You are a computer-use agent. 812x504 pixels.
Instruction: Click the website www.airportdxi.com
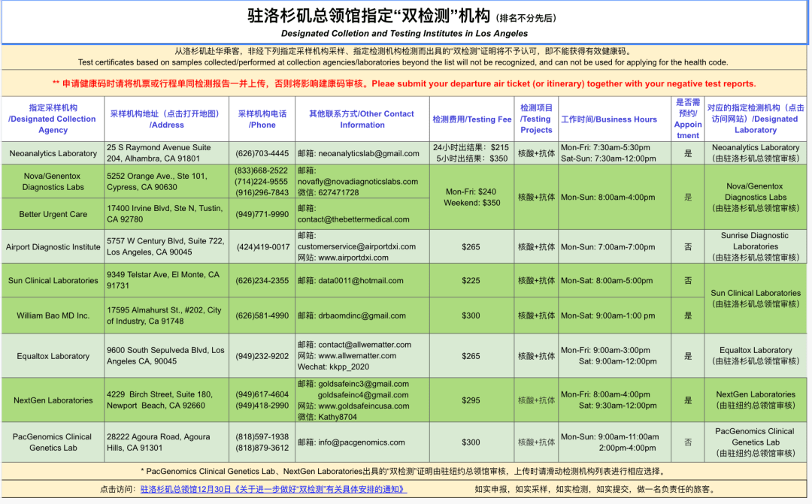coord(353,257)
